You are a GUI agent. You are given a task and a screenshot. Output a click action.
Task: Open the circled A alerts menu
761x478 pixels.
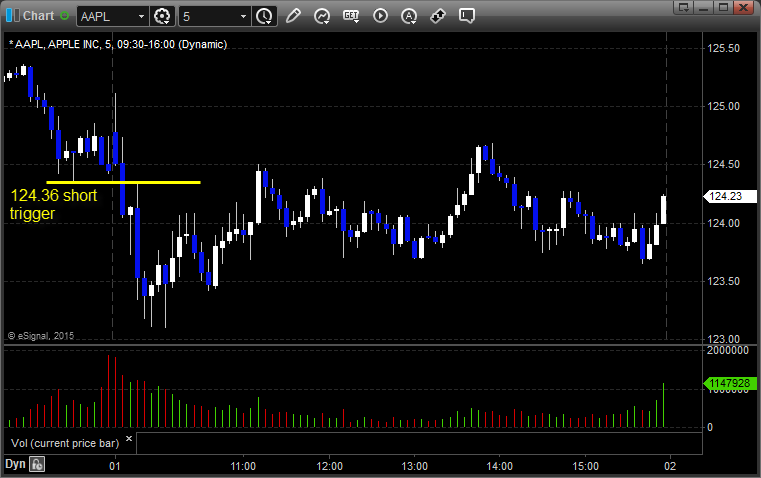coord(409,16)
